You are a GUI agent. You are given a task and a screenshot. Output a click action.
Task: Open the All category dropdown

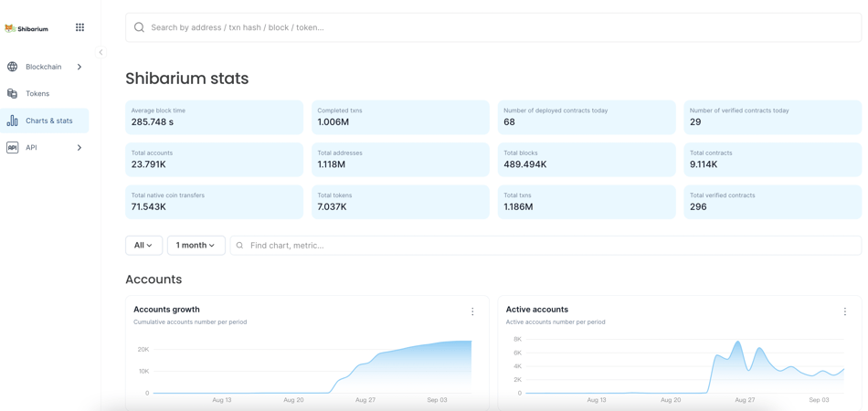pos(143,245)
